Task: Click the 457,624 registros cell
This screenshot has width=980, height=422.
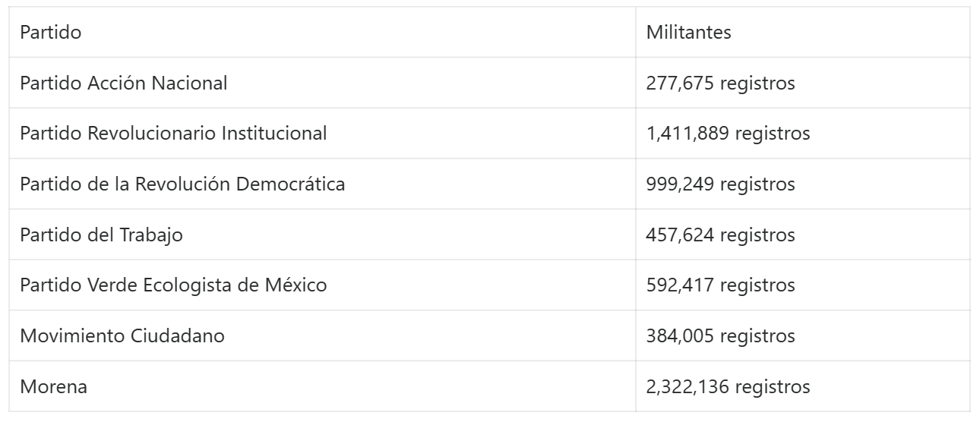Action: [720, 235]
